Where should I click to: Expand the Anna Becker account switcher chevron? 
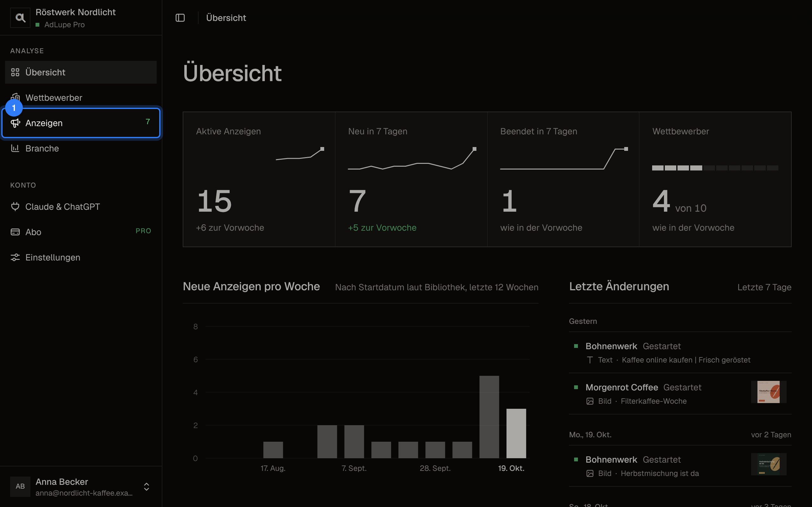pyautogui.click(x=146, y=486)
